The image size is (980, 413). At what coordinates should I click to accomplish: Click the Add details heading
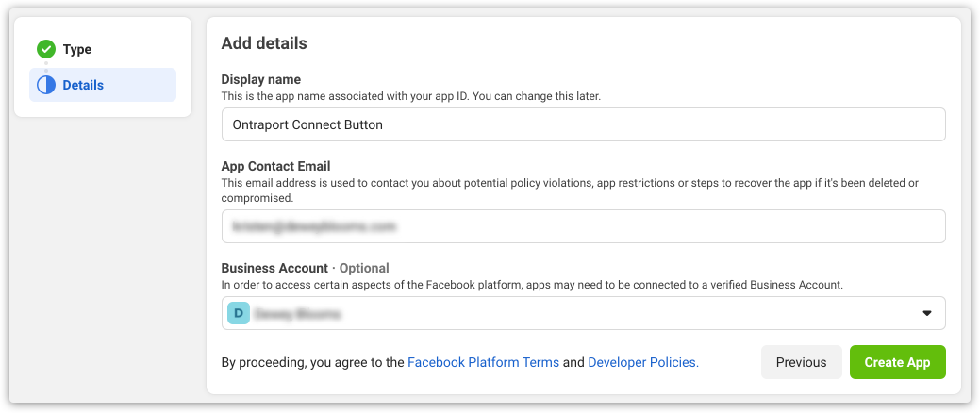(264, 43)
